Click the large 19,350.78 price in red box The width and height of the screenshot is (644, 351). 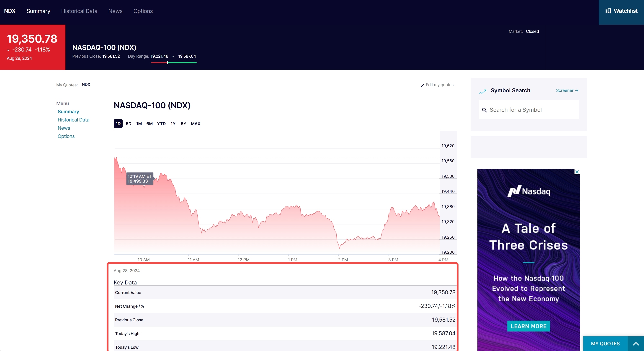pyautogui.click(x=32, y=39)
